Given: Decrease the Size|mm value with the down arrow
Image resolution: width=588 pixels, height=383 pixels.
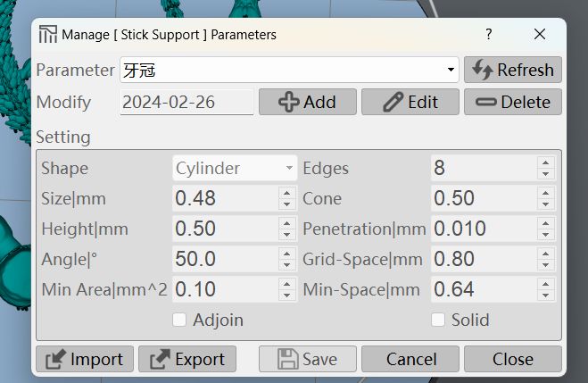Looking at the screenshot, I should tap(287, 204).
